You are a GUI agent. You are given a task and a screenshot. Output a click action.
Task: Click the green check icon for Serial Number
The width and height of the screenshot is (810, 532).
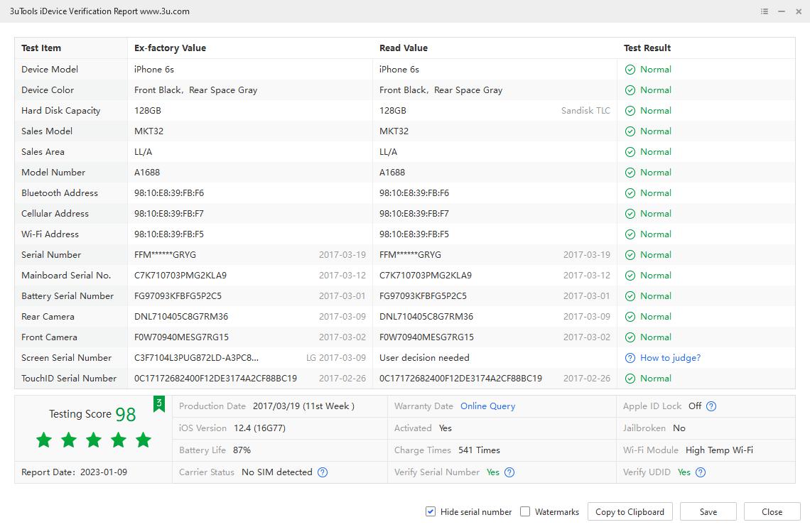630,255
